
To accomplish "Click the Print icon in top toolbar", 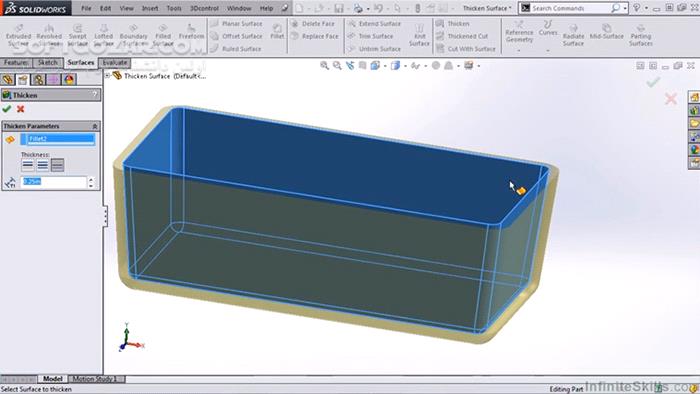I will coord(358,8).
